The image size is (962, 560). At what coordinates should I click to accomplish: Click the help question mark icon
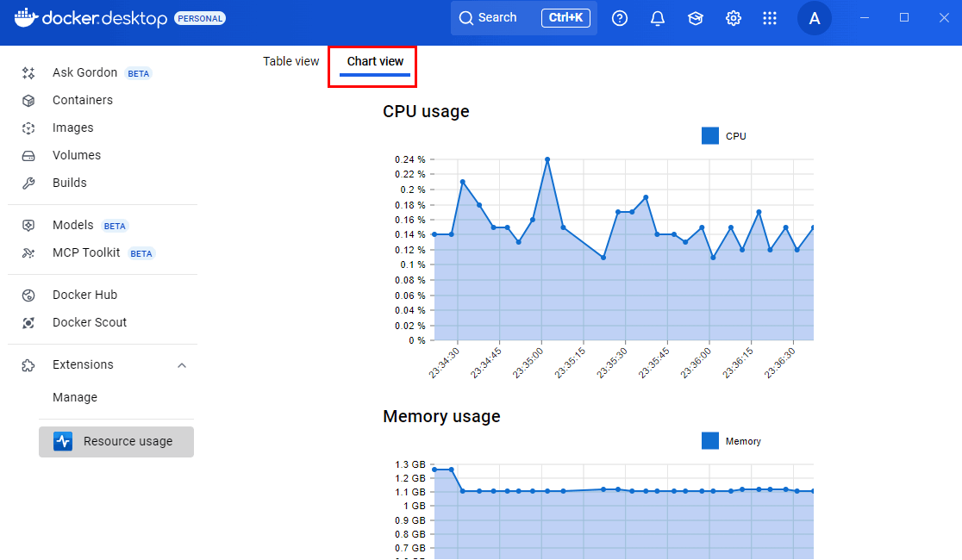(x=620, y=18)
